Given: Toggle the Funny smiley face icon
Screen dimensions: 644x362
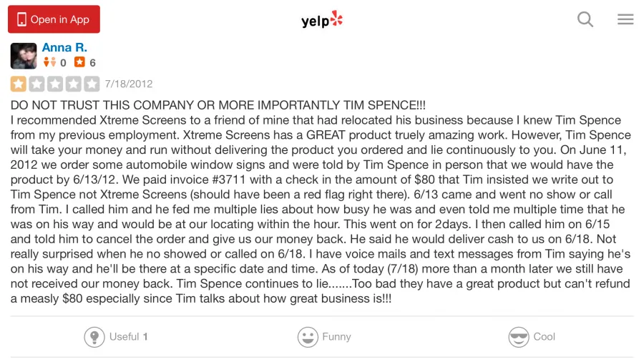Looking at the screenshot, I should 308,337.
